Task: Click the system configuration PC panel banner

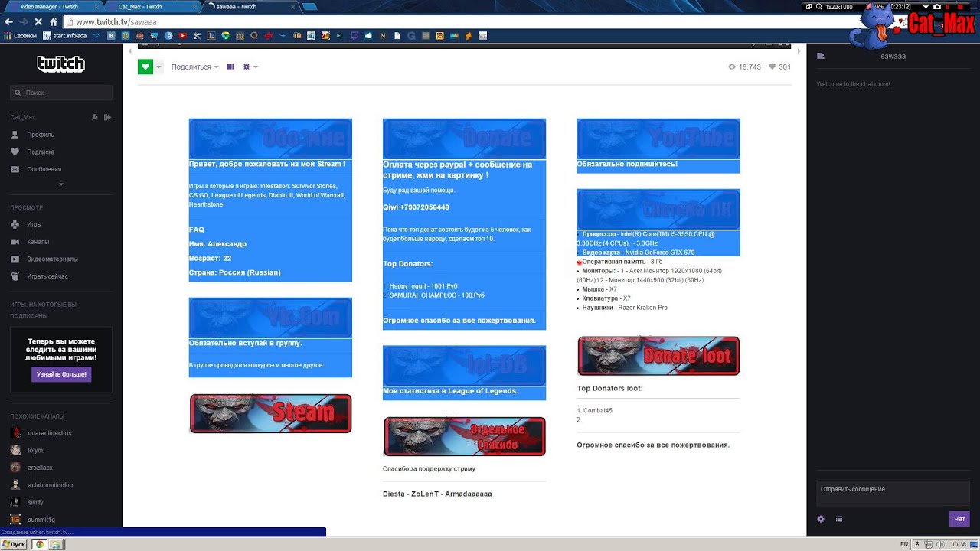Action: click(658, 209)
